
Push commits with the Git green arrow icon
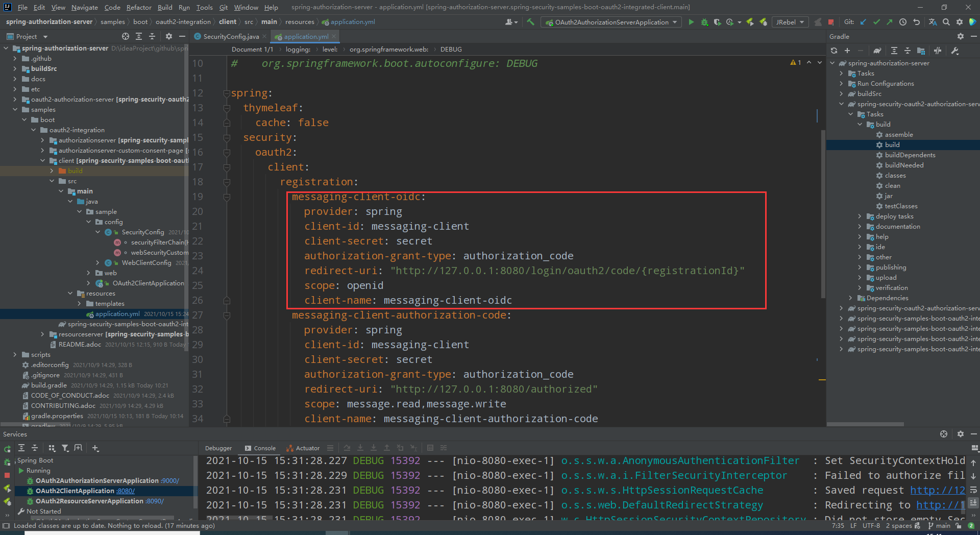click(x=890, y=22)
